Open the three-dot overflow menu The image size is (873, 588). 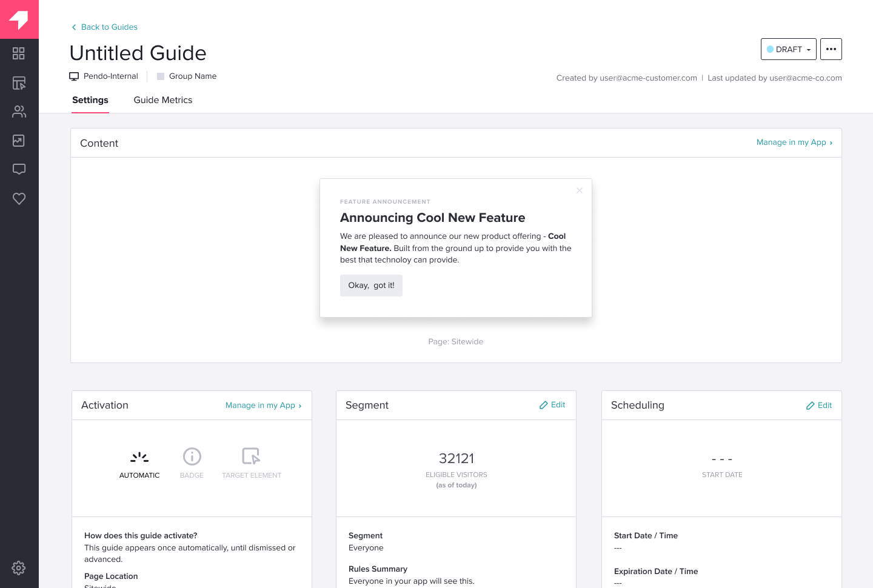[x=831, y=49]
